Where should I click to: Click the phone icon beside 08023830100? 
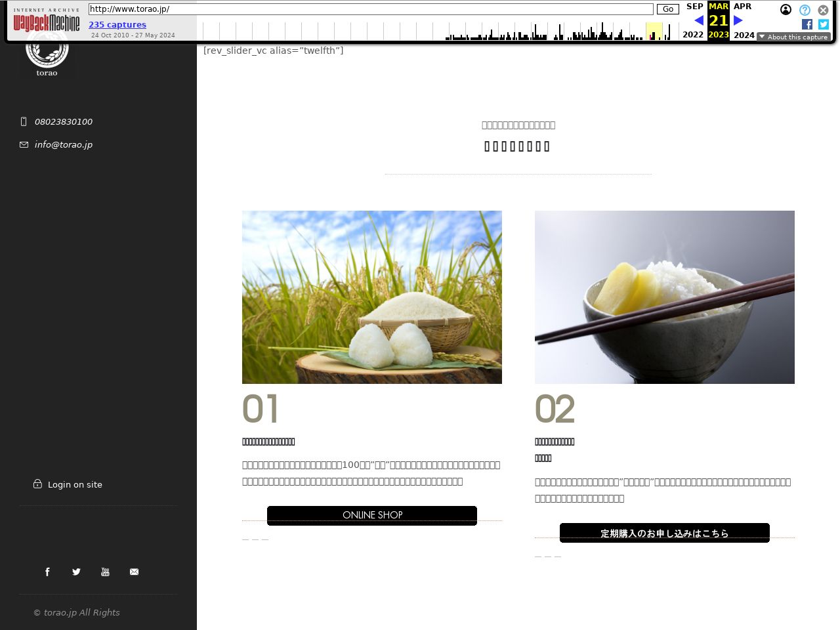tap(24, 121)
